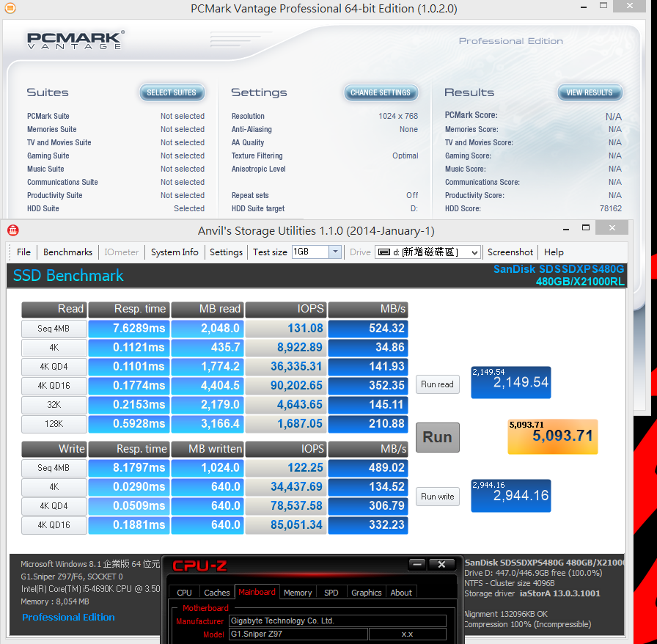The image size is (657, 644).
Task: Start the full benchmark with Run button
Action: (437, 437)
